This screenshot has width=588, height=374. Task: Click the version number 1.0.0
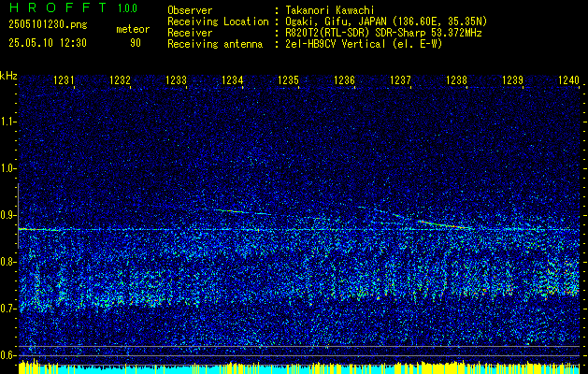127,7
